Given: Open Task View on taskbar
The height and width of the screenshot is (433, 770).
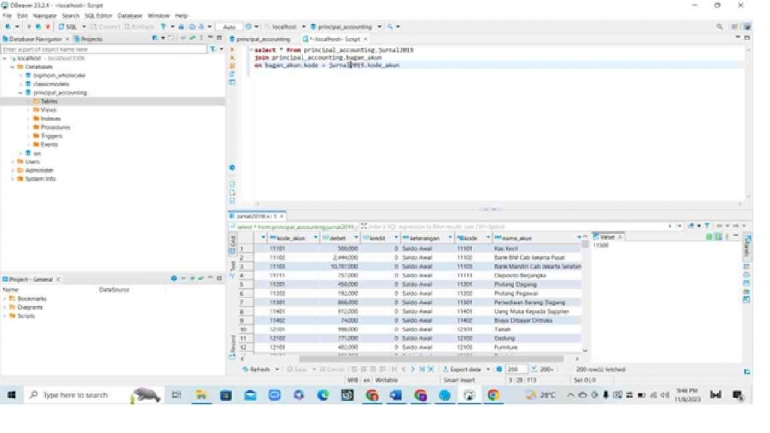Looking at the screenshot, I should [176, 395].
